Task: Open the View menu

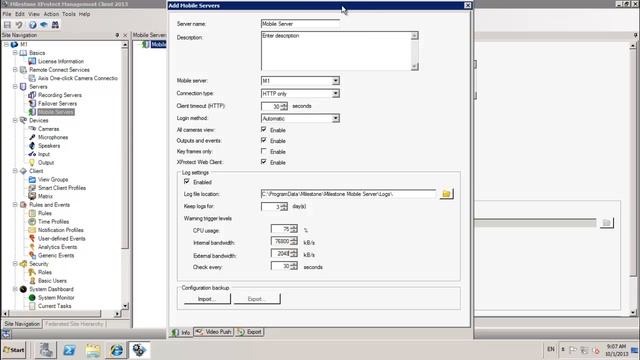Action: 34,14
